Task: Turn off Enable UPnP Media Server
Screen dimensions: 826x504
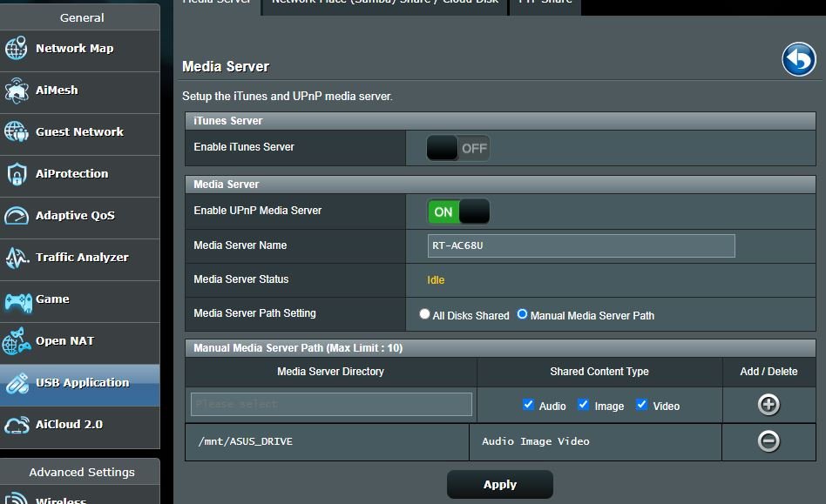Action: click(x=457, y=212)
